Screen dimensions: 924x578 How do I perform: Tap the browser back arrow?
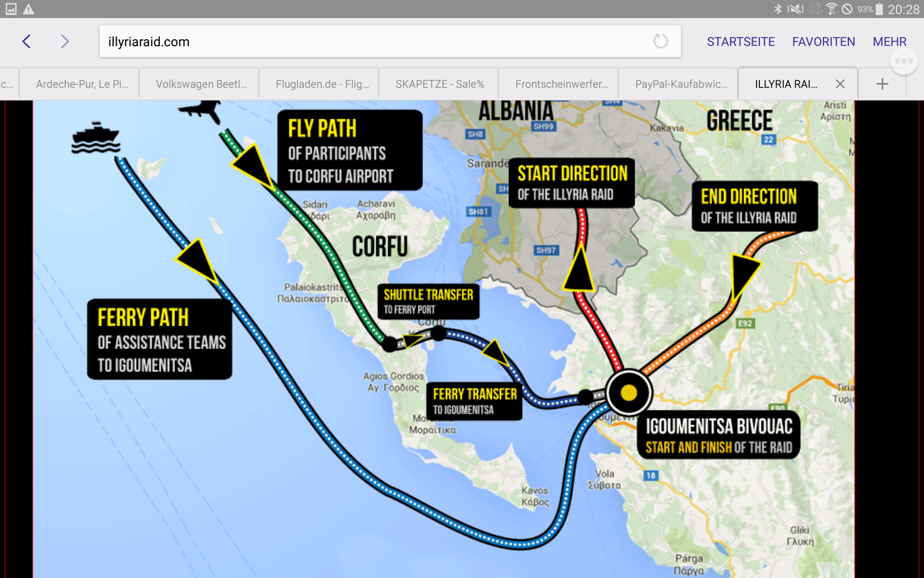point(27,42)
